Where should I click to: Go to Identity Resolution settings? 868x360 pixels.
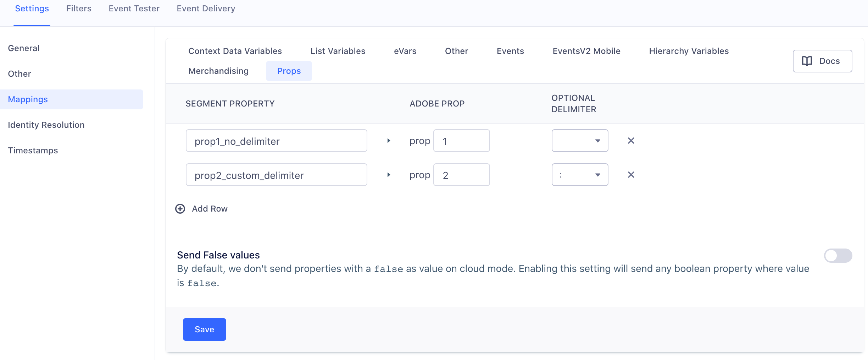click(46, 125)
